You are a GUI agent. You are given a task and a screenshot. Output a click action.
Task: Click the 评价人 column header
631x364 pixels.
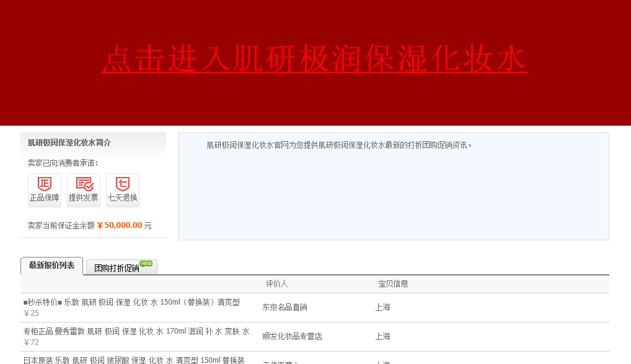point(276,284)
